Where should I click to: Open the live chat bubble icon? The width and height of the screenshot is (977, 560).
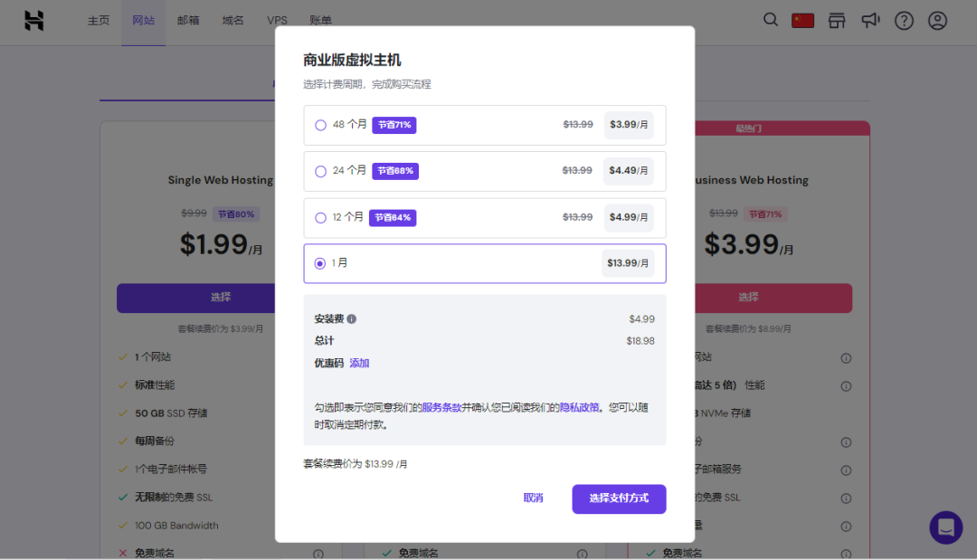pos(945,527)
